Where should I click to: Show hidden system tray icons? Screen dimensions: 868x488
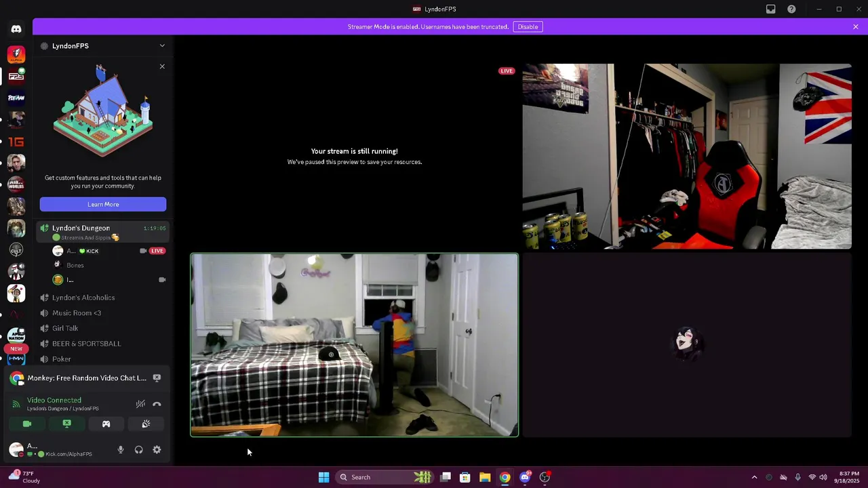(x=754, y=477)
